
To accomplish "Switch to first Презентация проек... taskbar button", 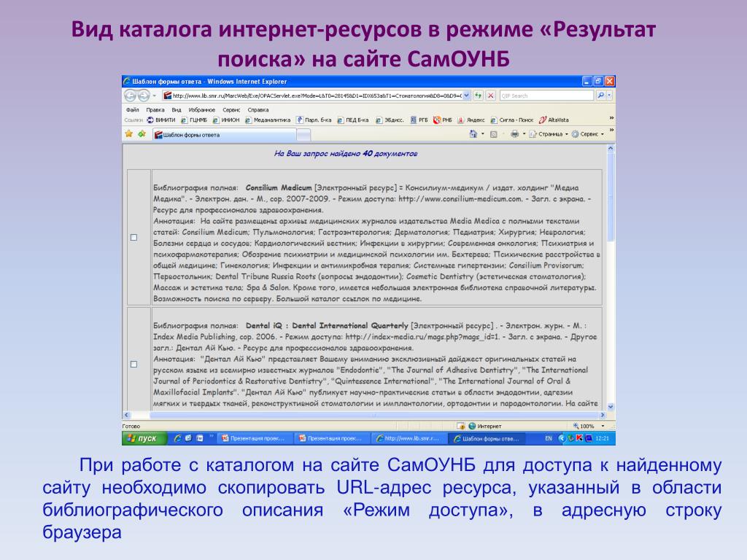I will pyautogui.click(x=255, y=438).
